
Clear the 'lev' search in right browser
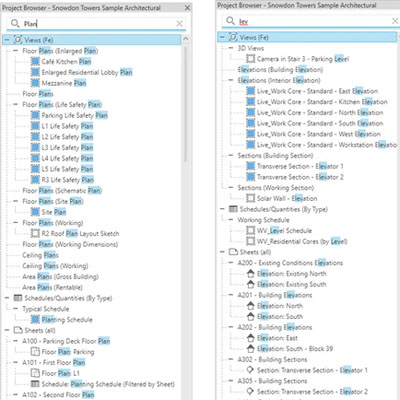point(395,21)
